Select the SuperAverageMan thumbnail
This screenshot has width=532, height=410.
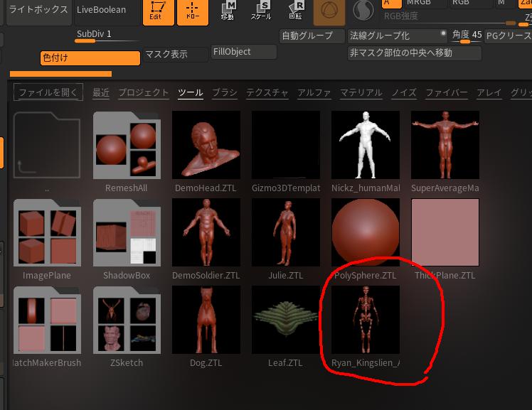coord(445,145)
